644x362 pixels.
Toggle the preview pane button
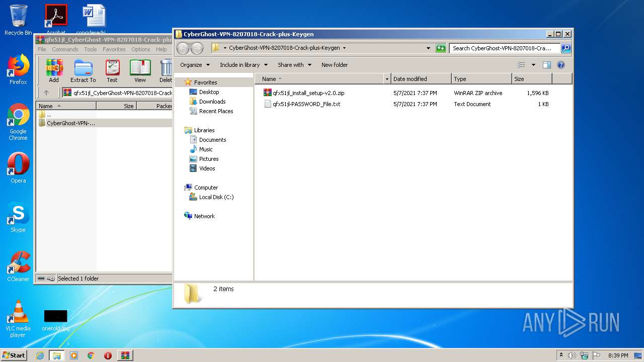point(547,65)
